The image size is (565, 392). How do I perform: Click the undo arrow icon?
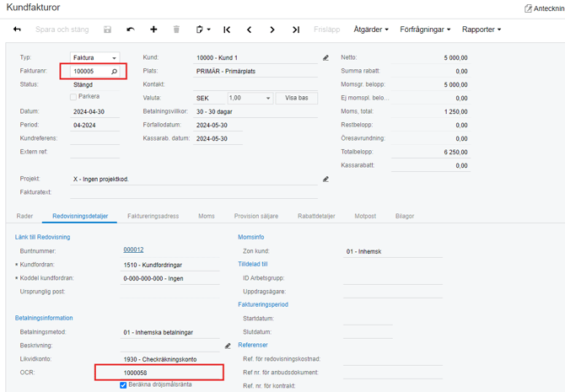click(131, 30)
